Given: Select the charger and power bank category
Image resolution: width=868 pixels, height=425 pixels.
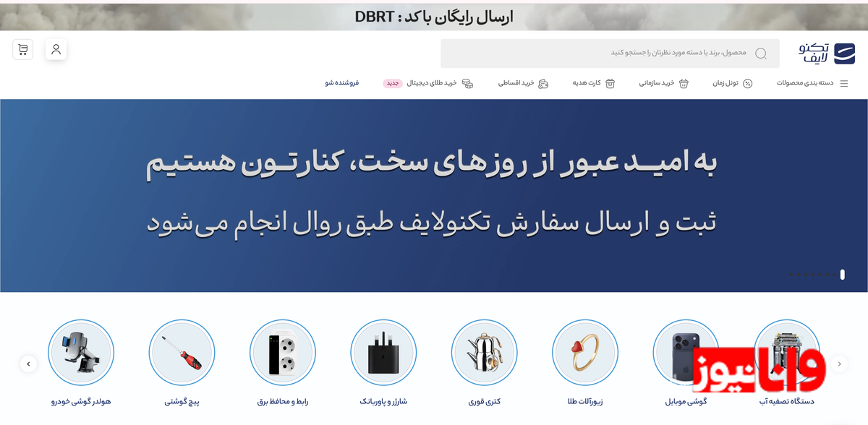Looking at the screenshot, I should [x=383, y=353].
